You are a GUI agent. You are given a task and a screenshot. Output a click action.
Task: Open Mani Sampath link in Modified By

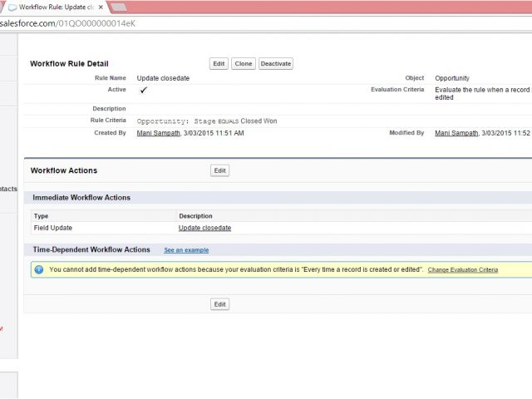456,133
